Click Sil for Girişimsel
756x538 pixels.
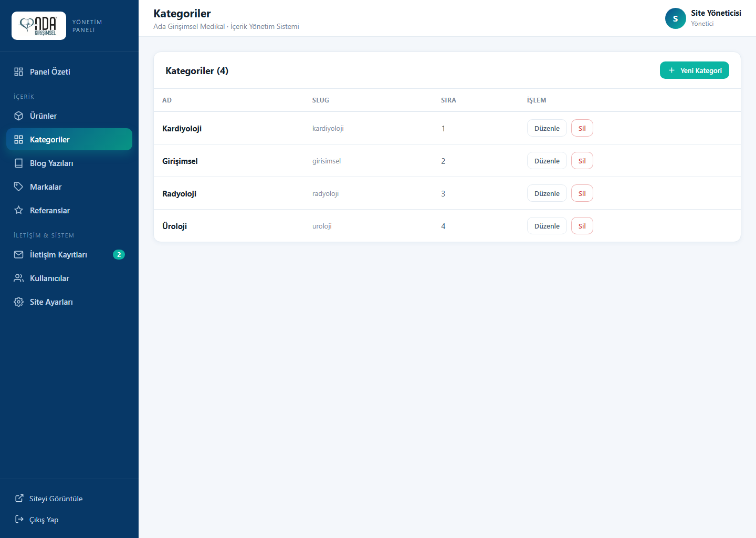click(x=582, y=161)
